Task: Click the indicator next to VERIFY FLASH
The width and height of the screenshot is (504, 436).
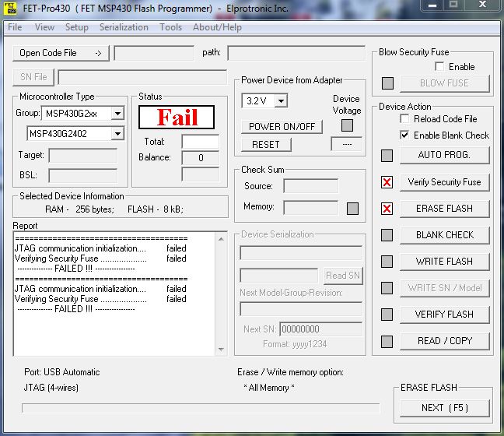Action: pyautogui.click(x=387, y=315)
